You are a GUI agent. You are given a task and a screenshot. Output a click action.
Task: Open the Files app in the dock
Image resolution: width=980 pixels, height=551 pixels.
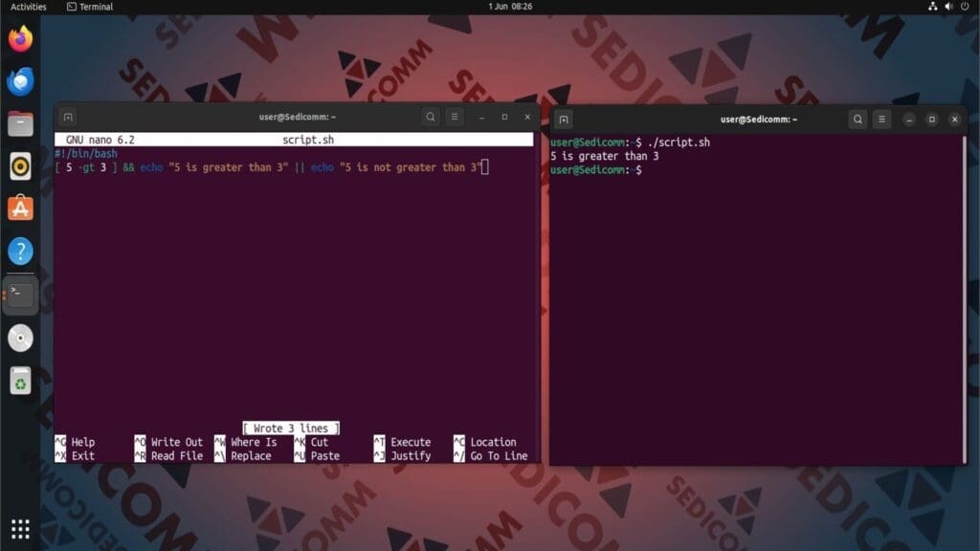[19, 124]
